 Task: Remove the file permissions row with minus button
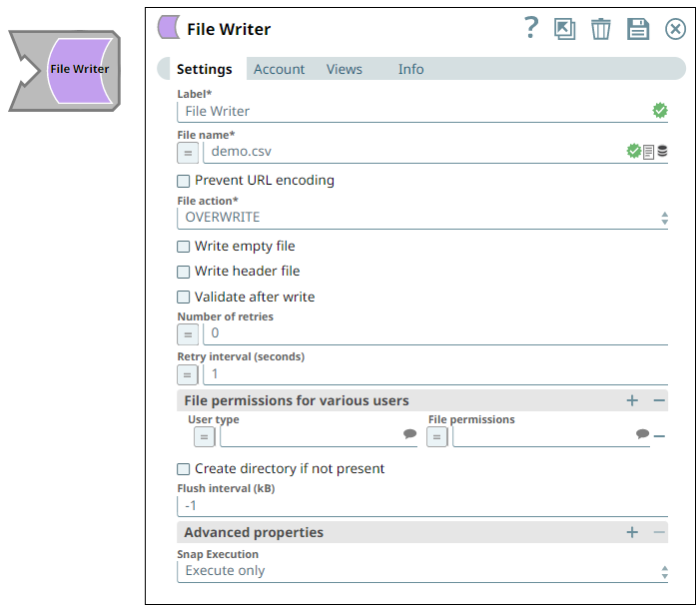pos(659,436)
